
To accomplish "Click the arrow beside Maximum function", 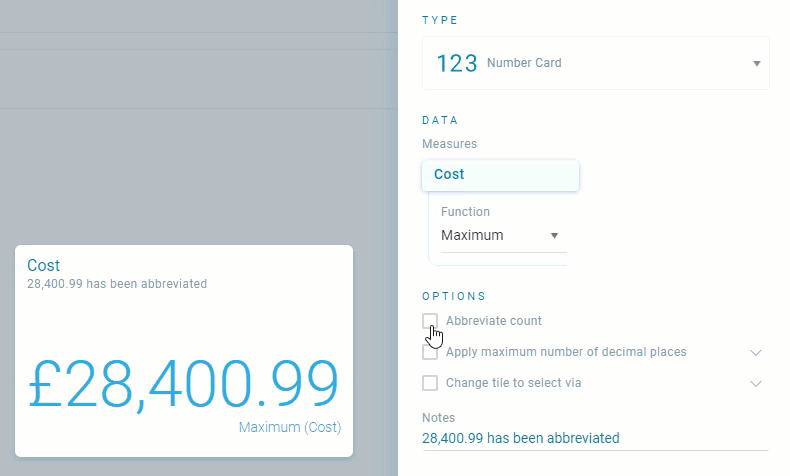I will [x=554, y=236].
